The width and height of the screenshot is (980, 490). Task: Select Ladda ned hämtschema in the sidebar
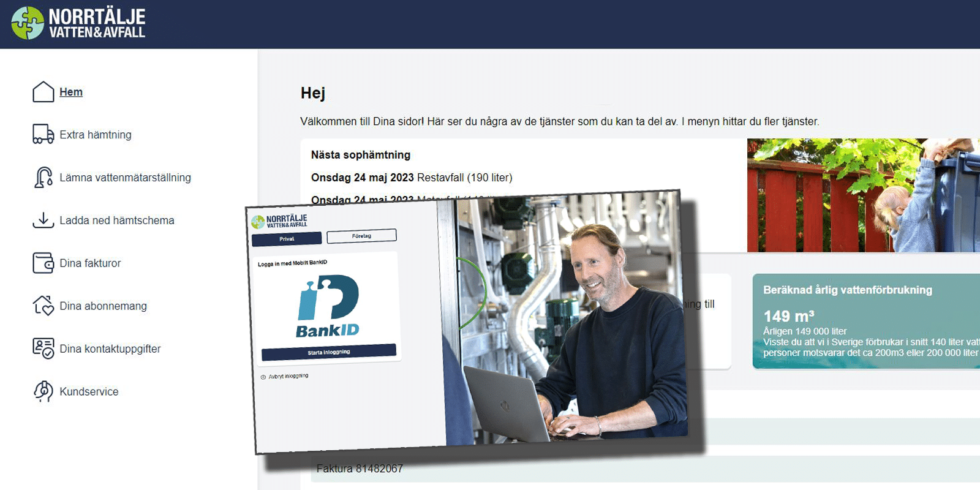pos(117,221)
